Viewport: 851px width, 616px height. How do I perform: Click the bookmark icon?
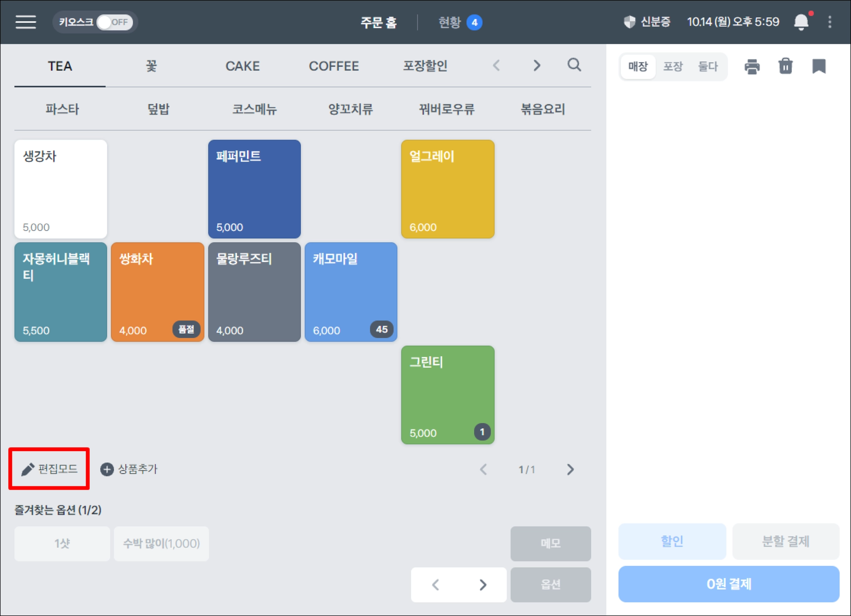(x=819, y=66)
